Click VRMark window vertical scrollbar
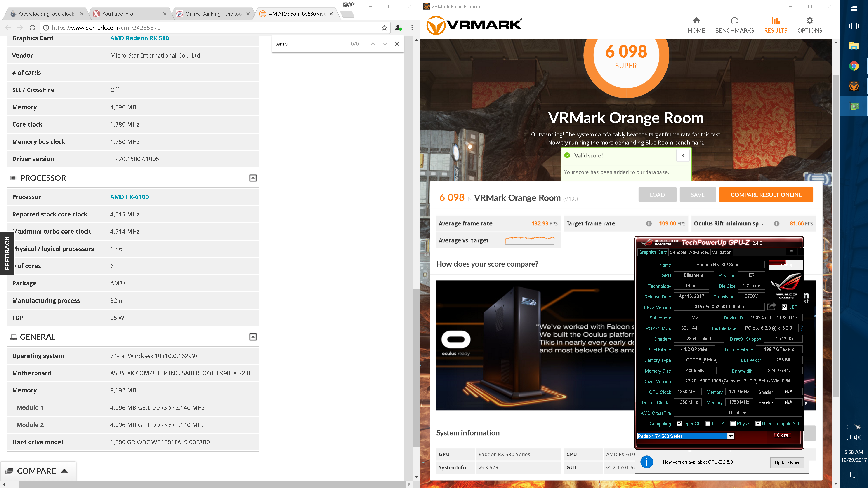Viewport: 868px width, 488px height. point(836,236)
